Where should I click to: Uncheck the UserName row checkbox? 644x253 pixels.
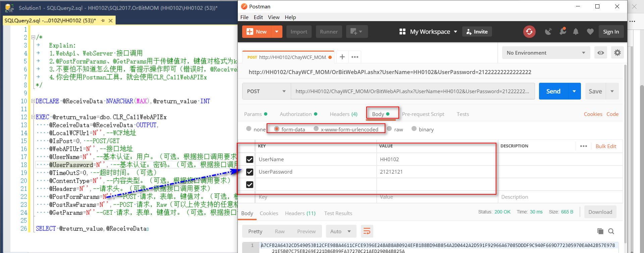pyautogui.click(x=250, y=160)
